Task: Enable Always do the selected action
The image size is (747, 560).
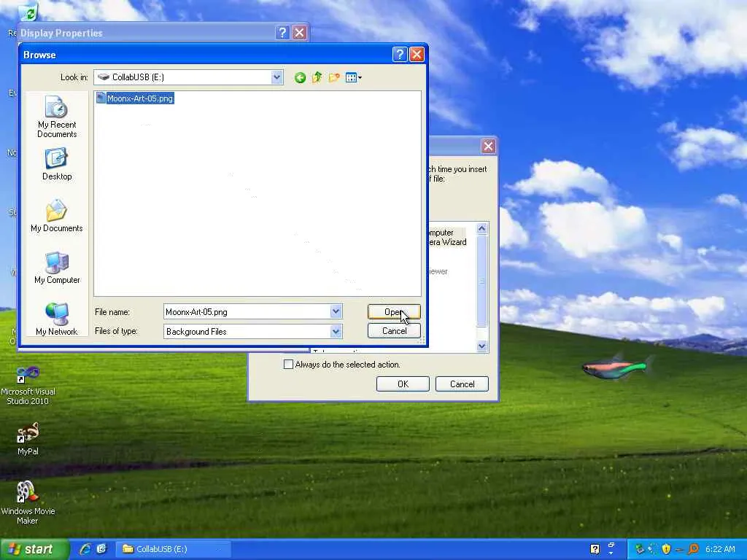Action: click(288, 365)
